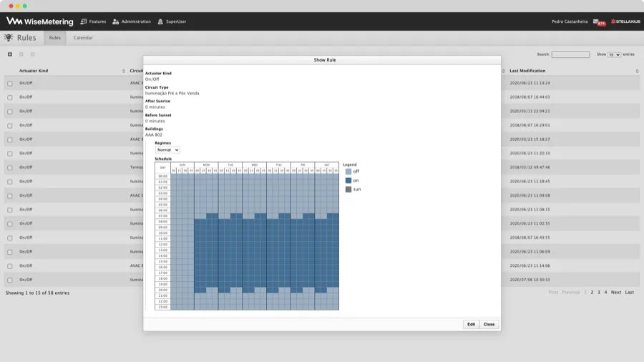644x362 pixels.
Task: Click the on legend color swatch
Action: 348,180
